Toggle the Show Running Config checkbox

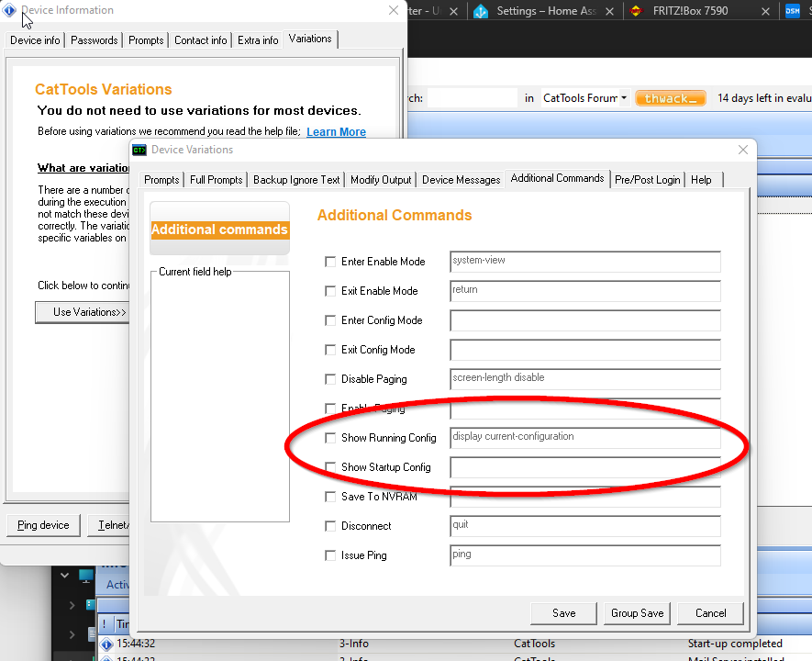[330, 438]
